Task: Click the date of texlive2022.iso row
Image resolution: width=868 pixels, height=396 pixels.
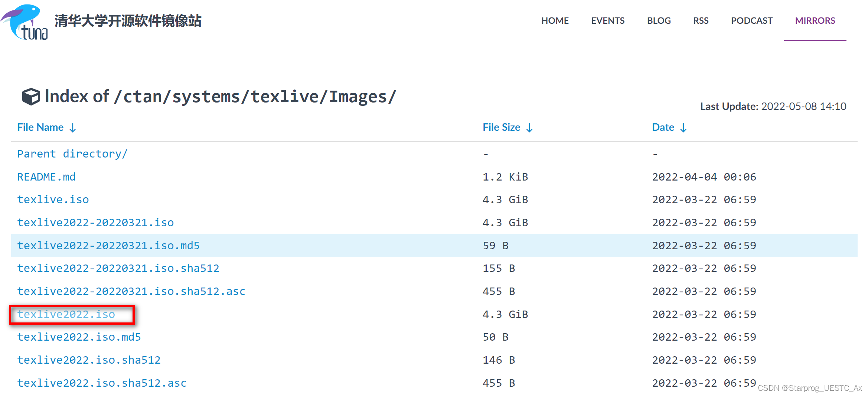Action: pyautogui.click(x=704, y=314)
